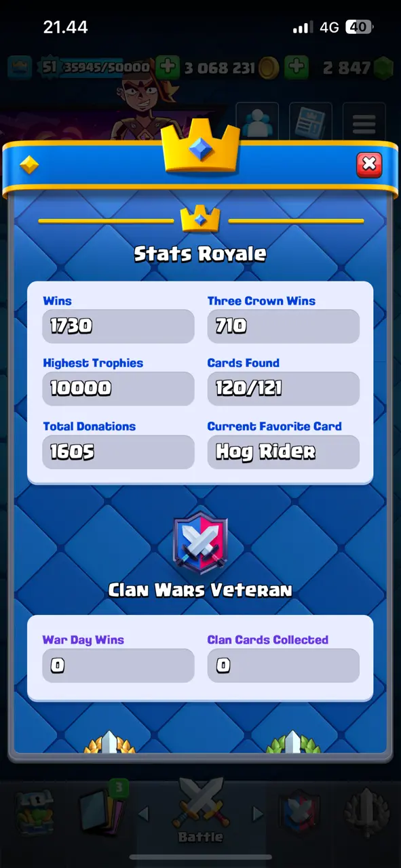Open the hamburger menu icon
The height and width of the screenshot is (868, 401).
point(364,124)
